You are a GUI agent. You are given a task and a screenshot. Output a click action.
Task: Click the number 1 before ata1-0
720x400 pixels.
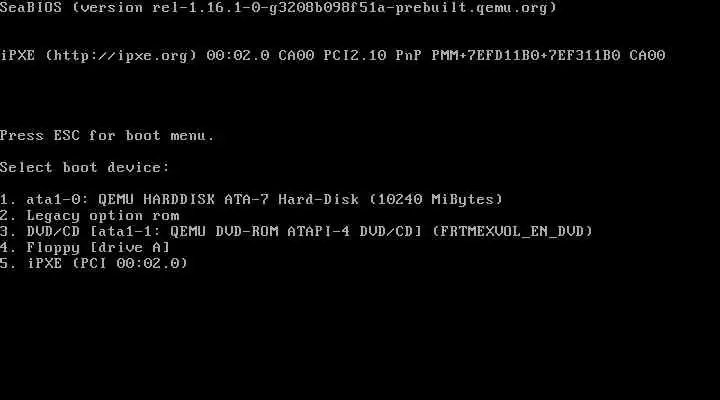coord(4,199)
